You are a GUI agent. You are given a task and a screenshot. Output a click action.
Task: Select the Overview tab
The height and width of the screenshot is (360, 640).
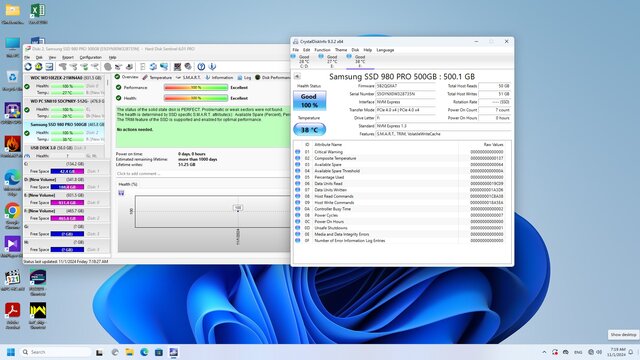click(x=127, y=77)
